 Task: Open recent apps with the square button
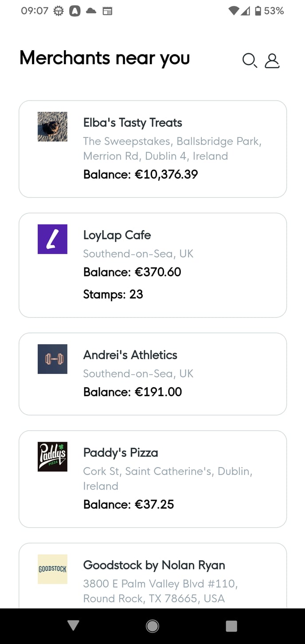[x=231, y=626]
